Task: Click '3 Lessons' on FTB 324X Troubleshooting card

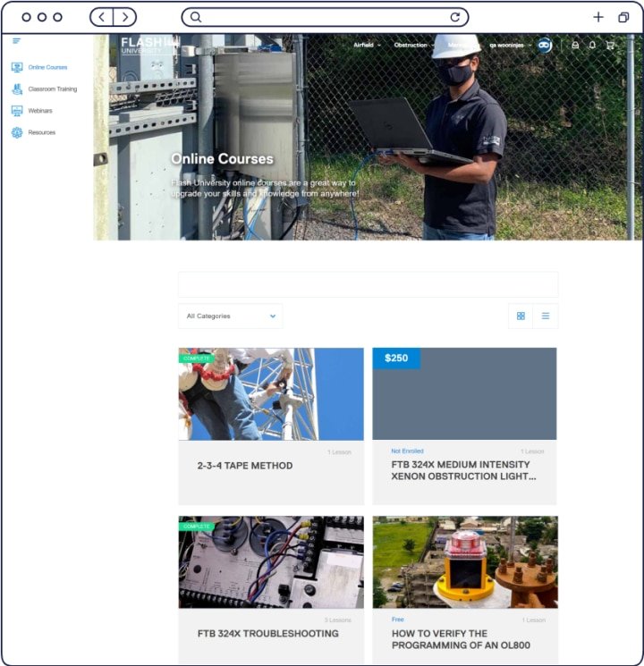Action: pos(338,620)
